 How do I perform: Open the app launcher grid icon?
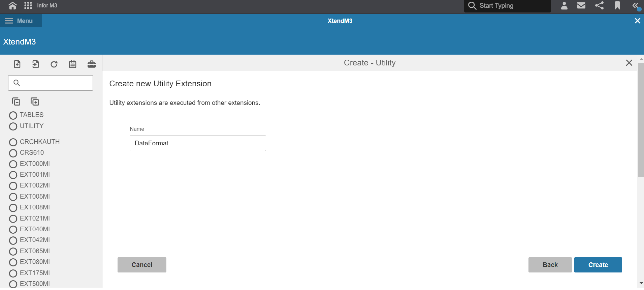(28, 5)
